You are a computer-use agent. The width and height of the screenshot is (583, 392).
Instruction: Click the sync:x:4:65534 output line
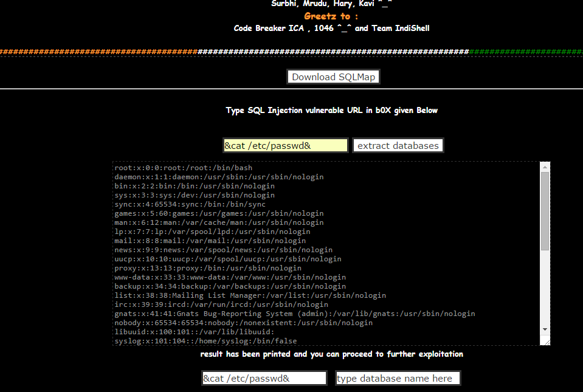coord(190,204)
